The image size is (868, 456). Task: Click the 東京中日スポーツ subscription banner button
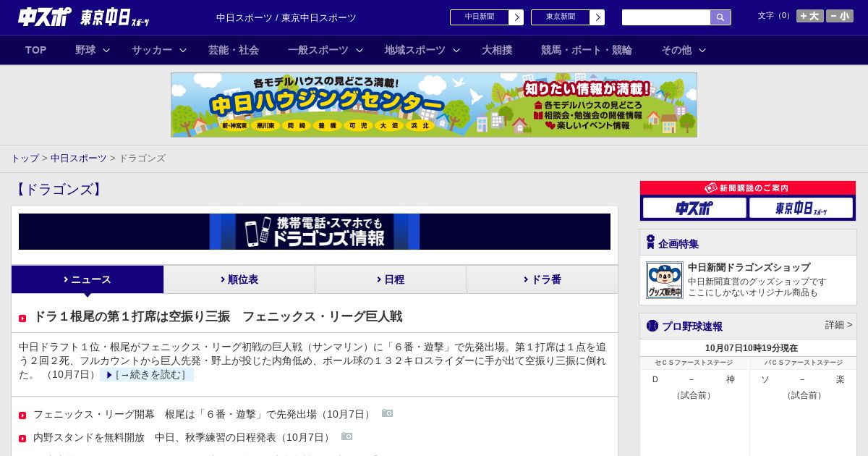[x=801, y=208]
